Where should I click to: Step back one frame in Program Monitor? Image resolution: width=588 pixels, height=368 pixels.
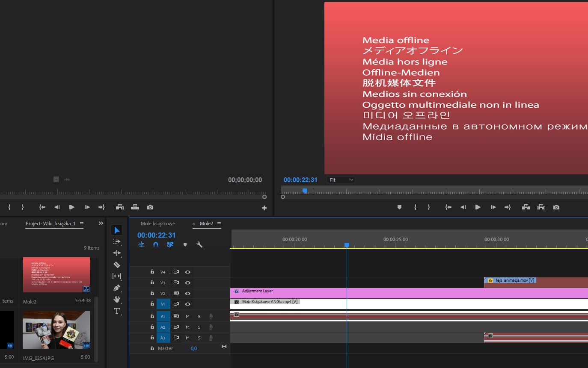463,207
